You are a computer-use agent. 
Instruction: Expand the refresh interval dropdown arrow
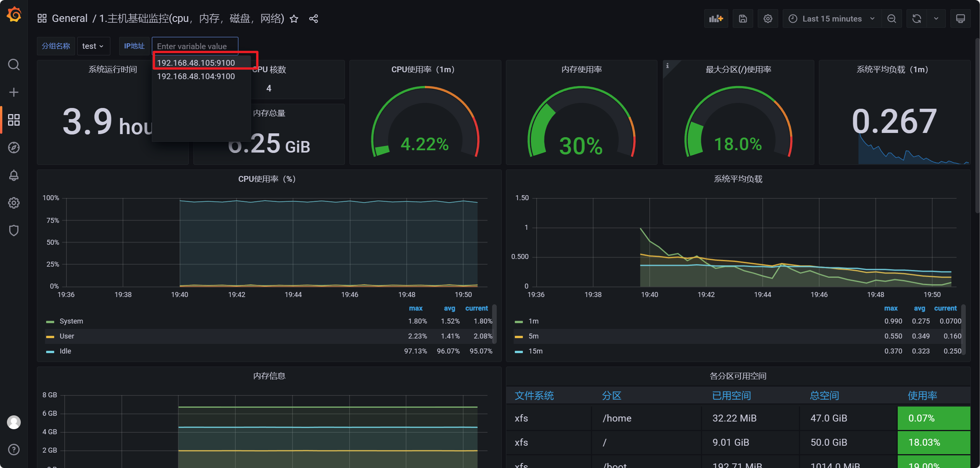click(x=936, y=18)
